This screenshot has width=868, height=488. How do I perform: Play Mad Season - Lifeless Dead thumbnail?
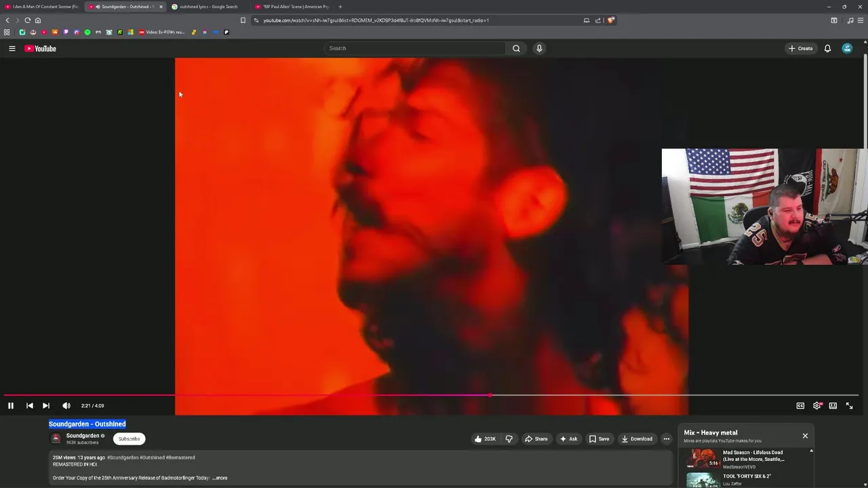click(702, 459)
